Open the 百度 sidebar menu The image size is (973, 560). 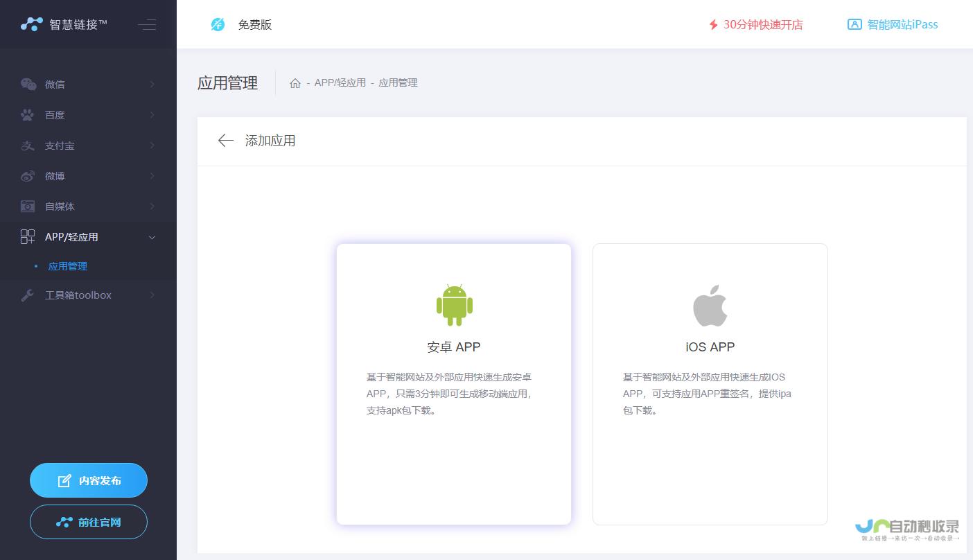click(88, 115)
